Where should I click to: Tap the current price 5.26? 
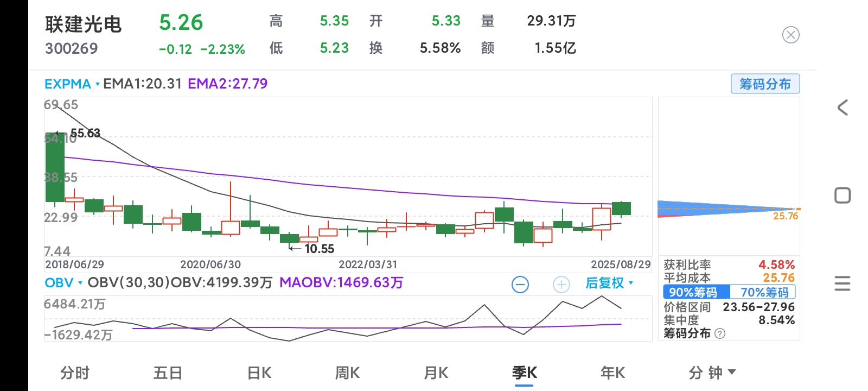[181, 23]
